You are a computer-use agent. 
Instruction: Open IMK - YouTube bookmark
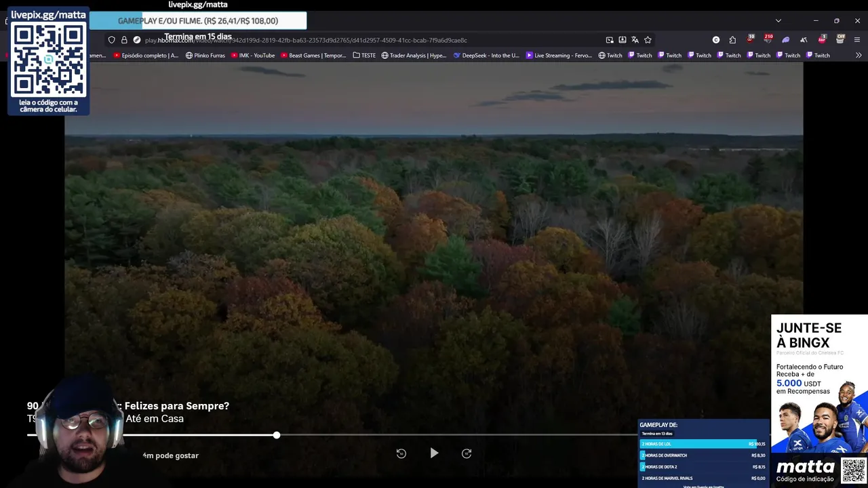(x=253, y=56)
